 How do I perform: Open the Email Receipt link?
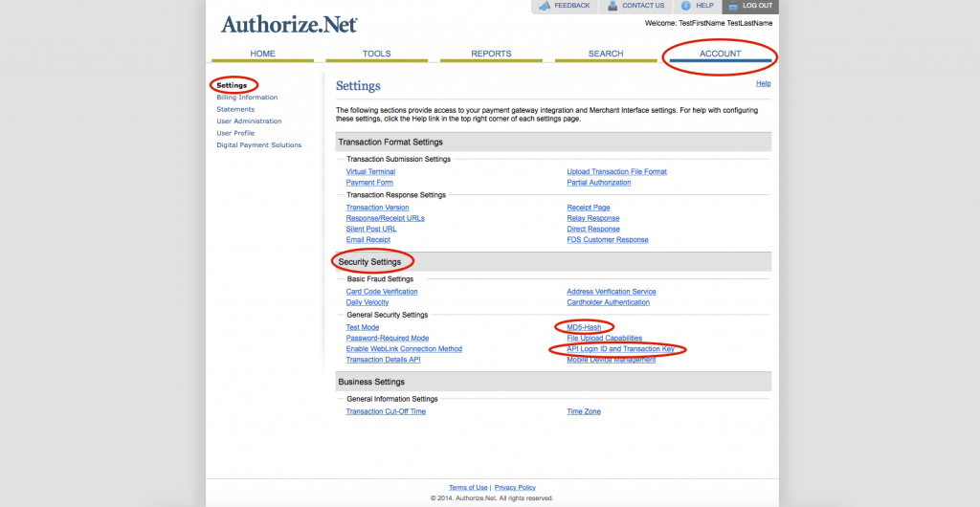368,240
